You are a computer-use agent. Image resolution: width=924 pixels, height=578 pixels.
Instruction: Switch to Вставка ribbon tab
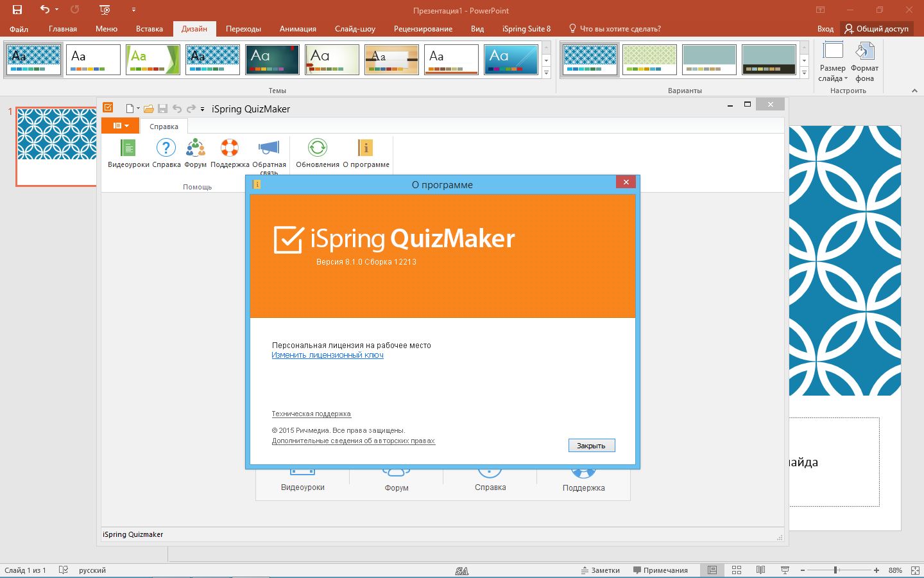pos(150,29)
